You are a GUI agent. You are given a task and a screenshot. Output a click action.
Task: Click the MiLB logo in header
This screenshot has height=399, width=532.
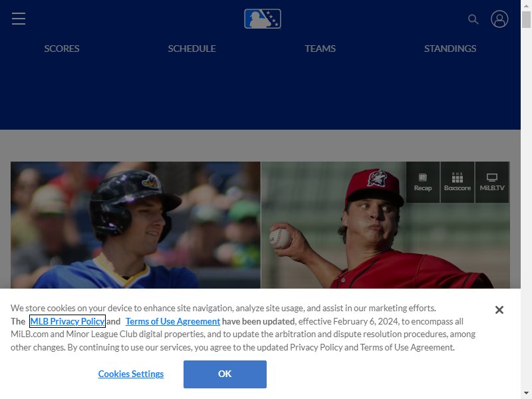coord(263,19)
